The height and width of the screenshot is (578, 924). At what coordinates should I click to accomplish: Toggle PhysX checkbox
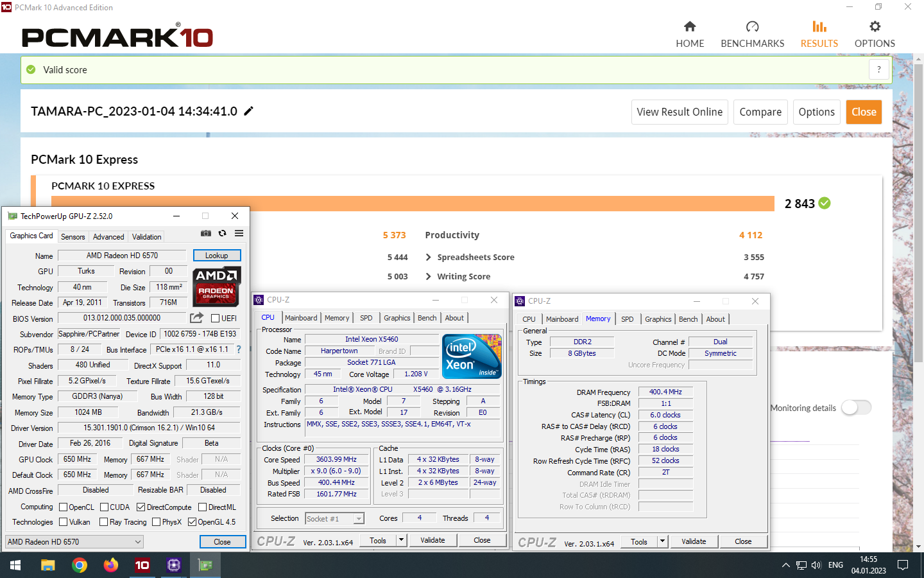(x=157, y=521)
